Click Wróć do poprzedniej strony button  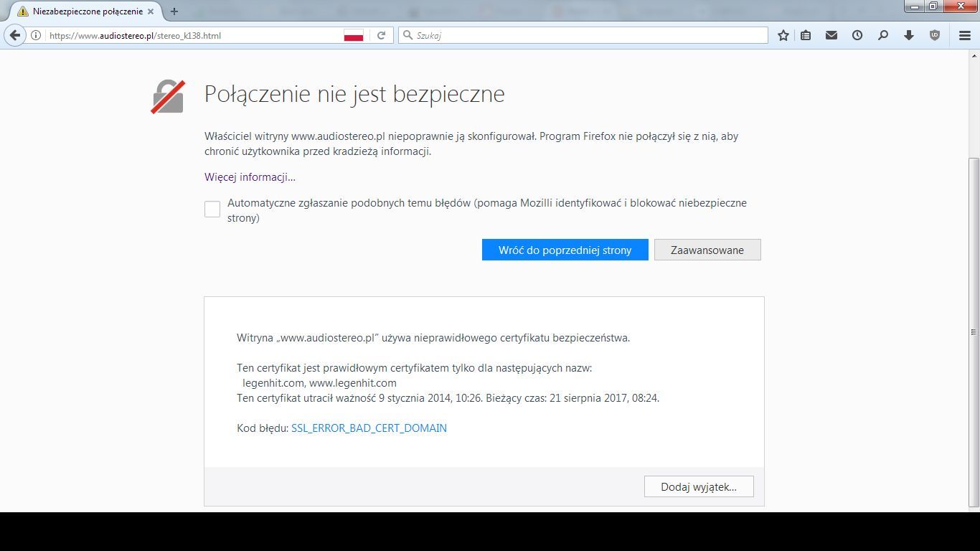[565, 250]
